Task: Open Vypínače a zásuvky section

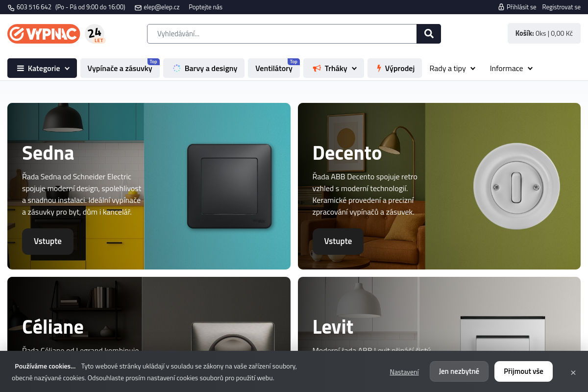Action: point(120,69)
